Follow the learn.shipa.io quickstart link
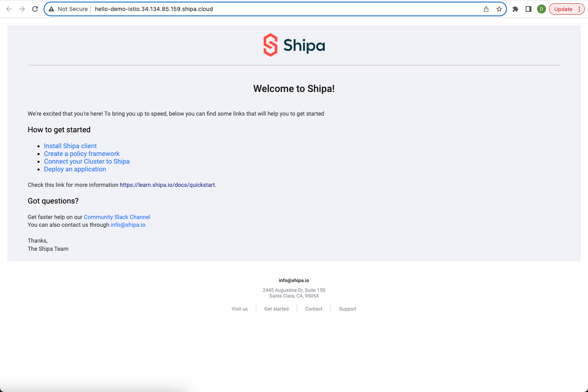The height and width of the screenshot is (392, 588). coord(167,185)
